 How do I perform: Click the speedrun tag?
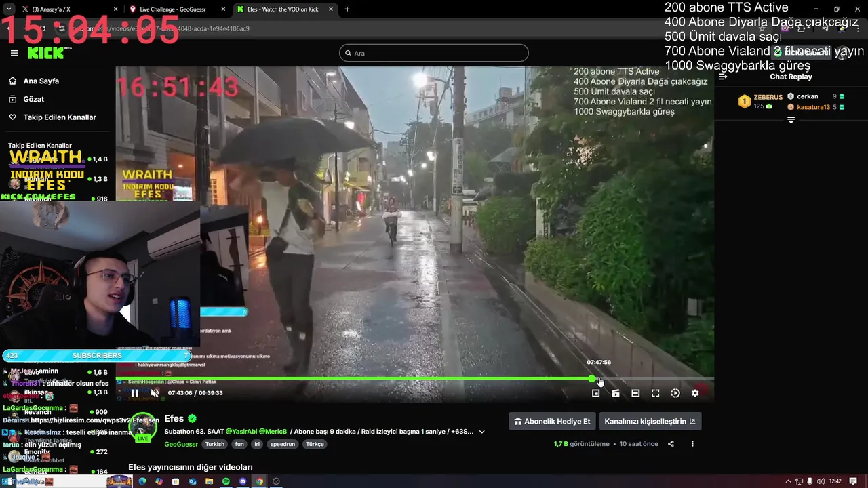[283, 444]
